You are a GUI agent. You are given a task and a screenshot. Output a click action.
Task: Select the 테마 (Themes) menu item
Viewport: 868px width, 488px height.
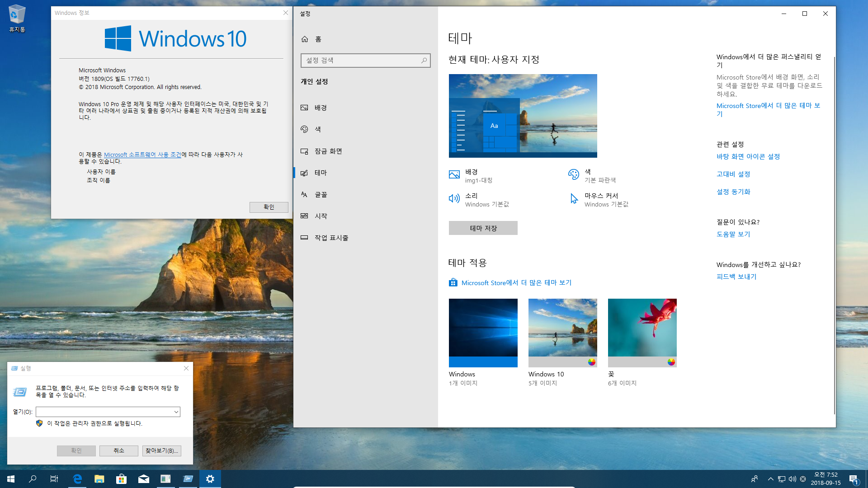(x=365, y=173)
